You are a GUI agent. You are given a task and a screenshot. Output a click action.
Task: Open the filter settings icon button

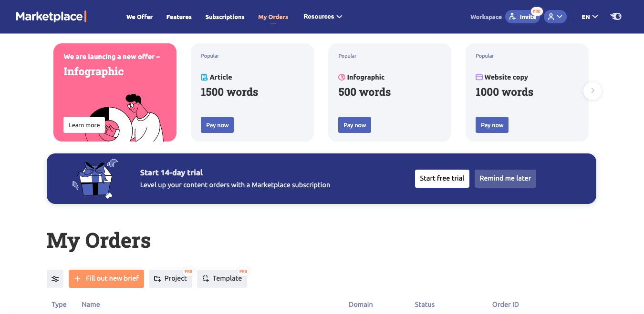tap(55, 279)
